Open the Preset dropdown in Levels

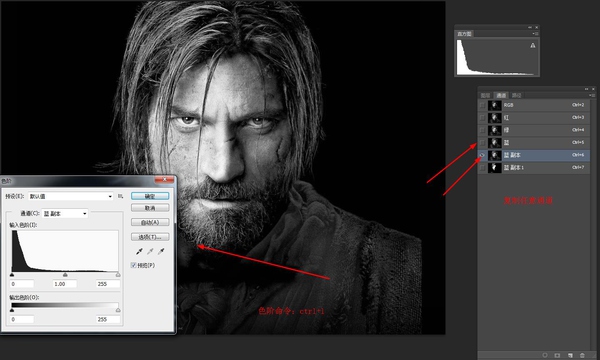[71, 196]
